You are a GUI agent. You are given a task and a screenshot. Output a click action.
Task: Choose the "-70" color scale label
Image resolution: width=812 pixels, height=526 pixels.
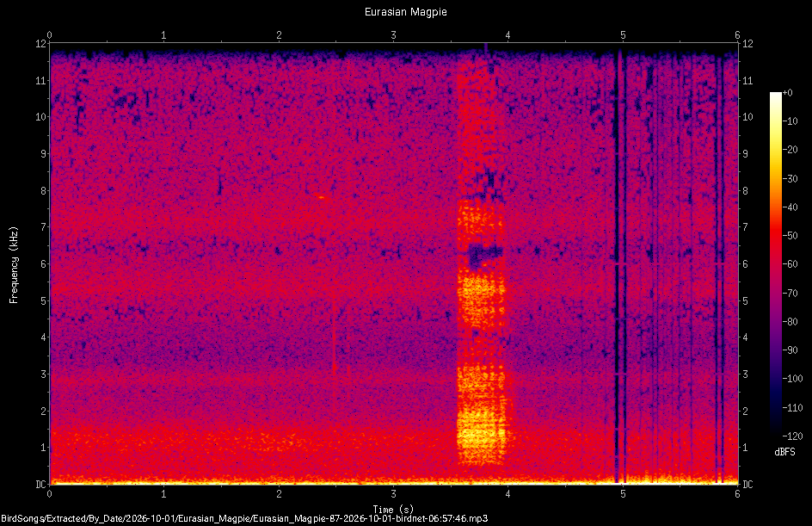pyautogui.click(x=790, y=294)
